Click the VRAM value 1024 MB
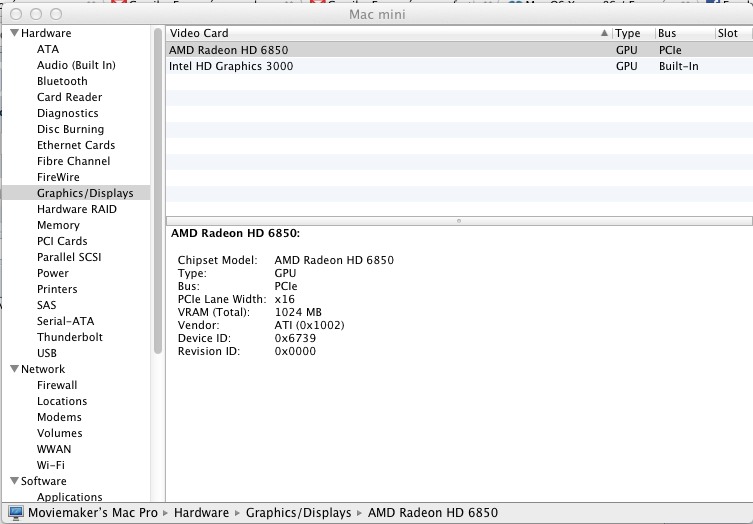Viewport: 753px width, 524px height. [298, 312]
